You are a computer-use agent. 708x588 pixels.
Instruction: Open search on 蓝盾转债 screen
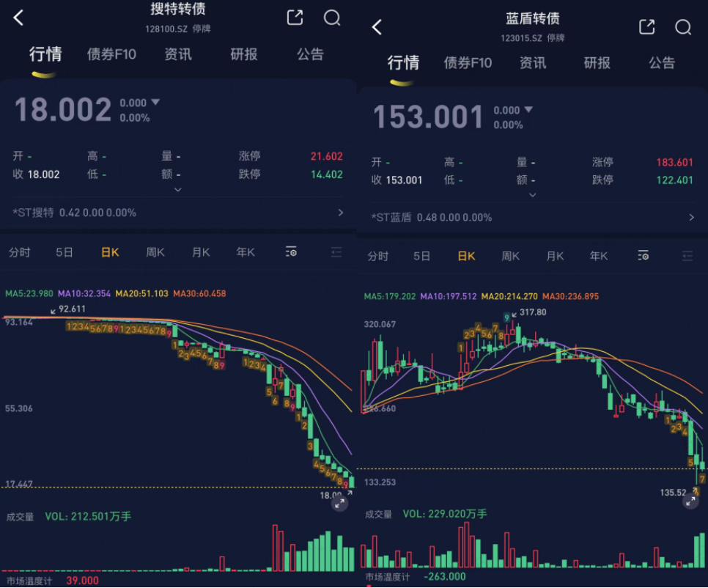click(683, 26)
